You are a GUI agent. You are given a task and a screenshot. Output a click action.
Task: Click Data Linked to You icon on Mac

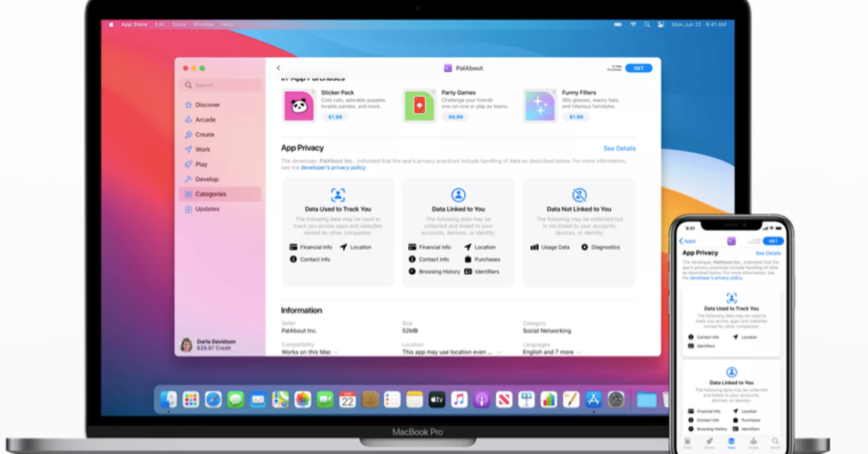pos(458,195)
